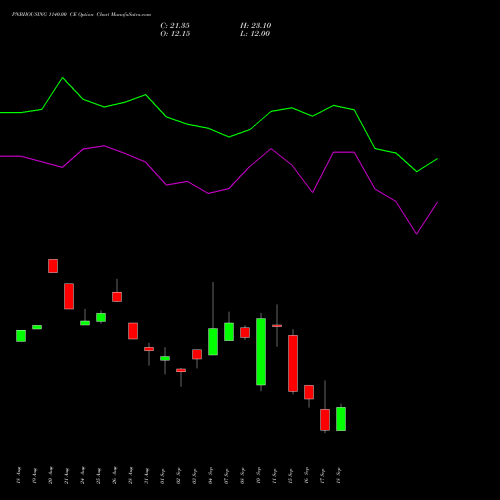The height and width of the screenshot is (500, 500).
Task: Select the close value C: 21.35
Action: 175,26
